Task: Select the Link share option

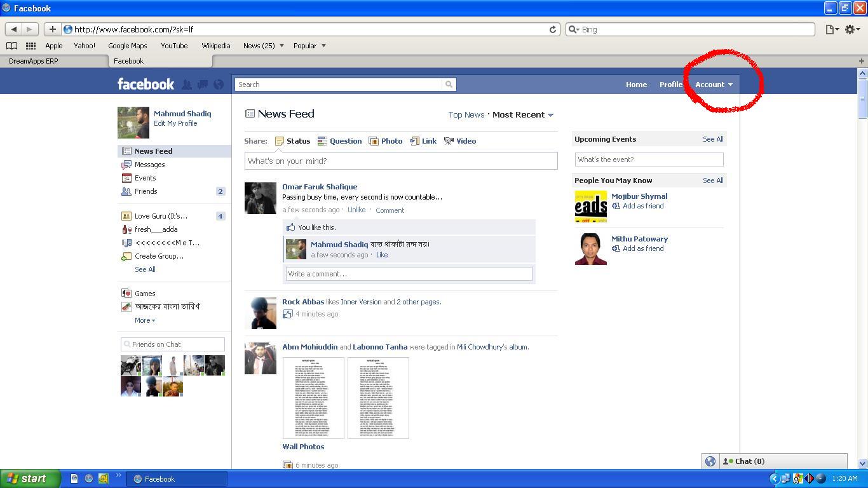Action: pyautogui.click(x=423, y=141)
